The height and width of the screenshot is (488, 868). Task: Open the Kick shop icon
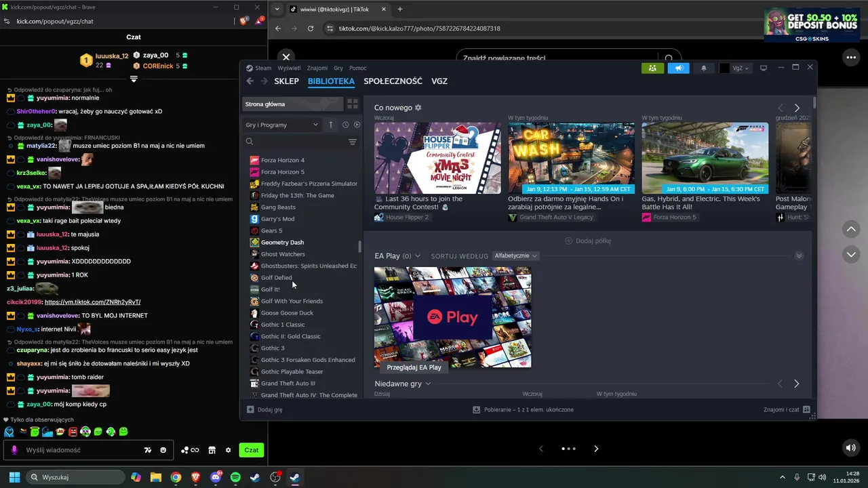point(212,450)
